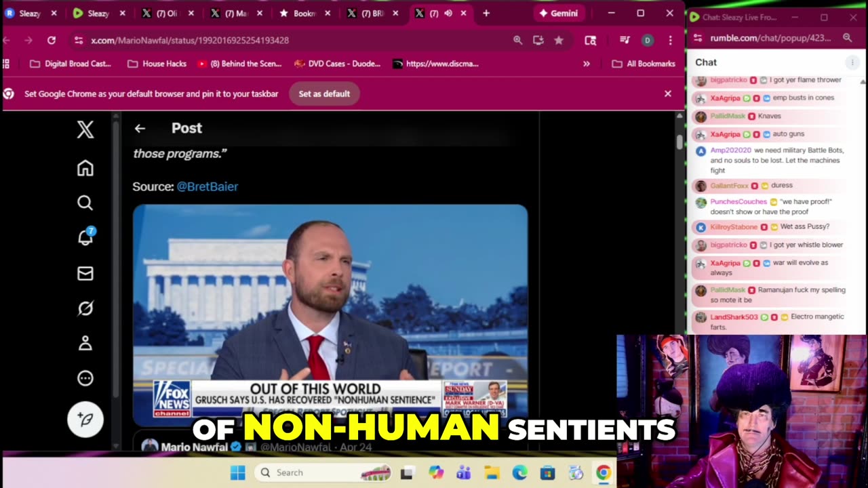Screen dimensions: 868x488
Task: Open site information icon in address bar
Action: pyautogui.click(x=79, y=40)
